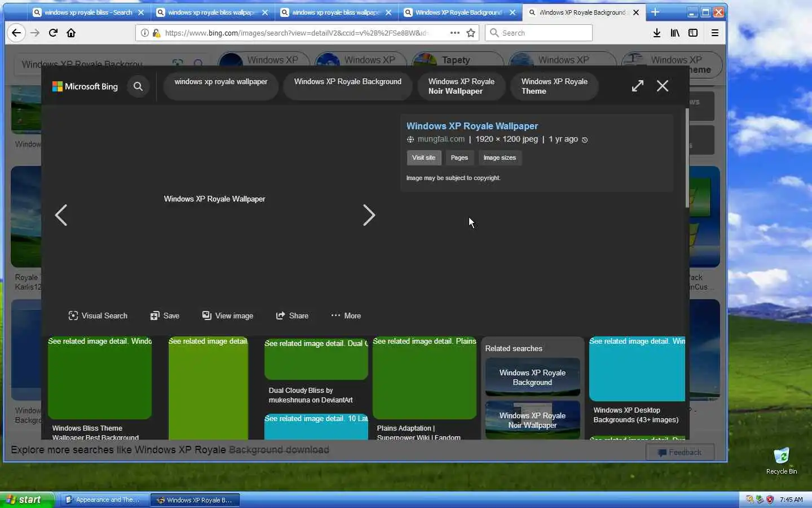
Task: Close the image detail overlay
Action: pos(663,86)
